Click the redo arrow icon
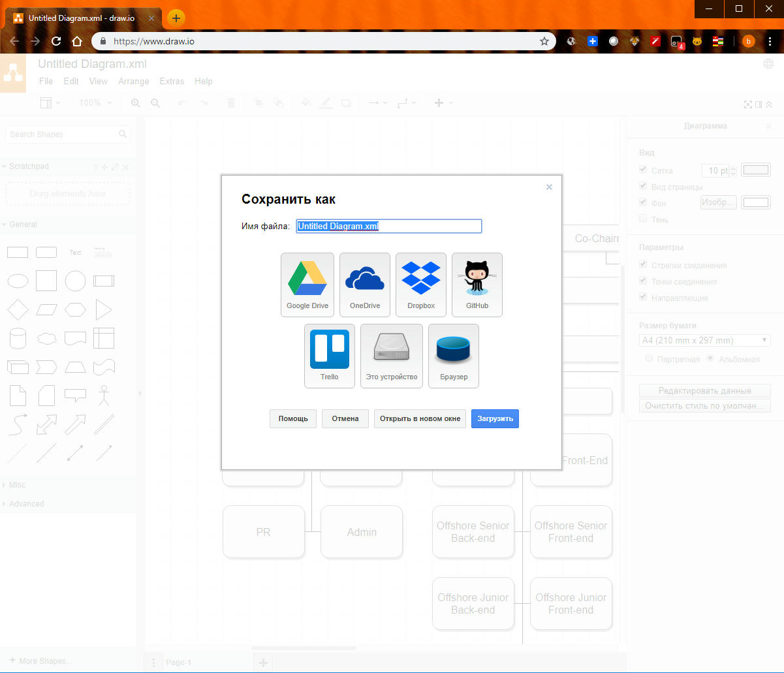784x673 pixels. (x=203, y=103)
